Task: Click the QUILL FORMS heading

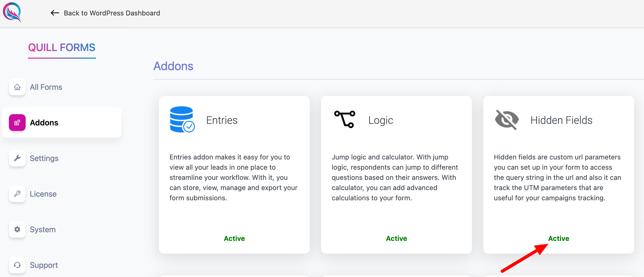Action: pyautogui.click(x=62, y=47)
